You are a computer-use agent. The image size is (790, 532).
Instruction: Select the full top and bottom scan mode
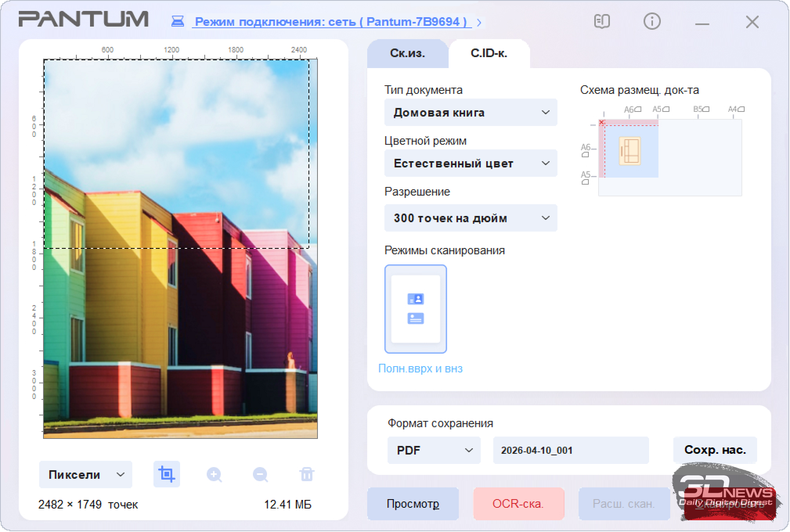415,309
